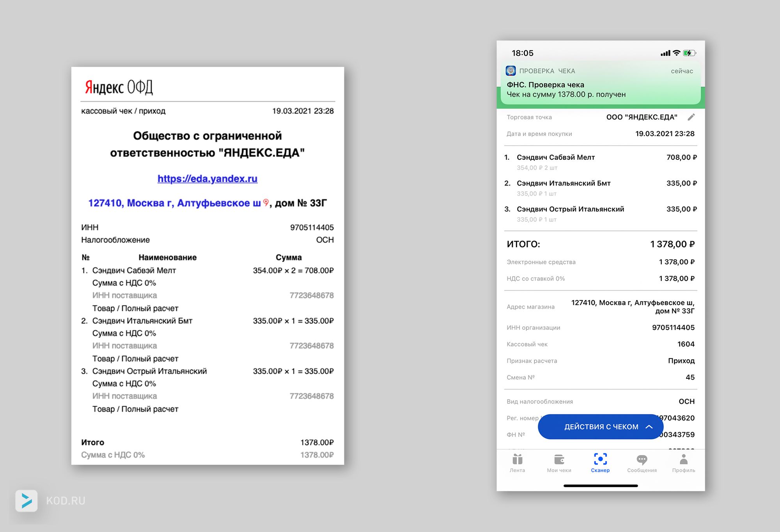
Task: Click the Wi-Fi status icon
Action: [x=677, y=53]
